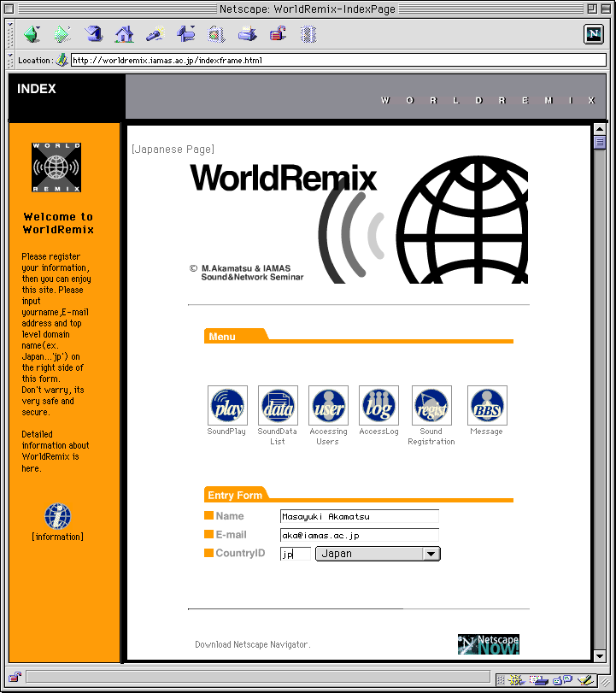This screenshot has height=693, width=616.
Task: Click the orange Menu section header
Action: tap(358, 336)
